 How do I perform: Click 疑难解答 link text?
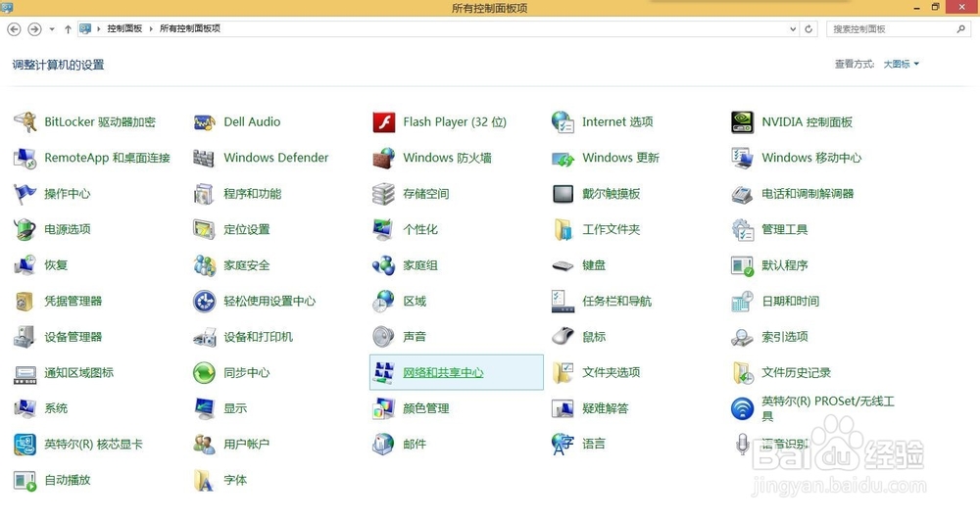[x=606, y=408]
